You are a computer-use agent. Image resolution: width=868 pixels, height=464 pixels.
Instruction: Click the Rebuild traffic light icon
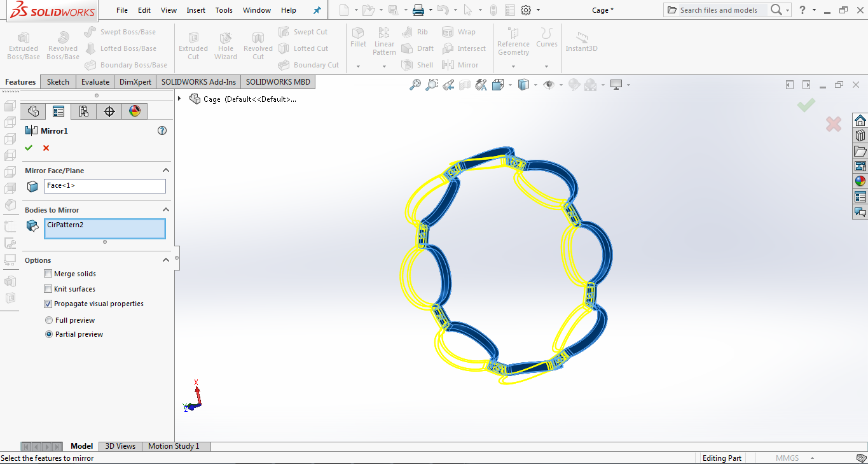click(x=493, y=10)
